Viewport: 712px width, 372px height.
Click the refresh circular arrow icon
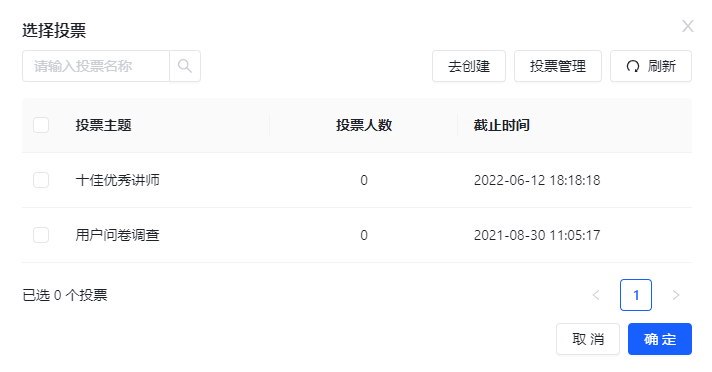click(633, 66)
